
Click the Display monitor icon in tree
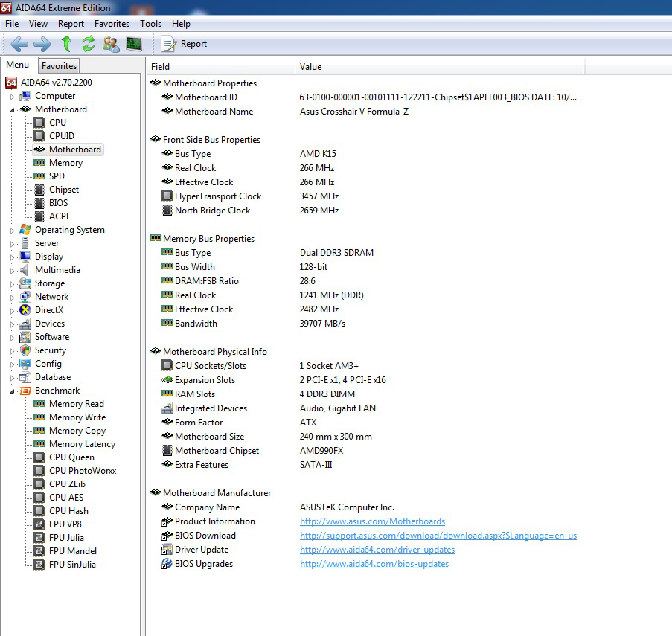coord(25,256)
